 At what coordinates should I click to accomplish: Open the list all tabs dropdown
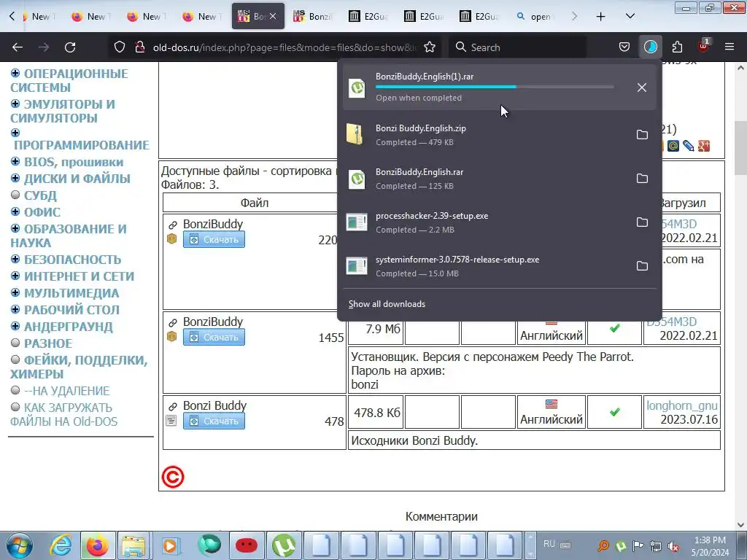pyautogui.click(x=630, y=17)
